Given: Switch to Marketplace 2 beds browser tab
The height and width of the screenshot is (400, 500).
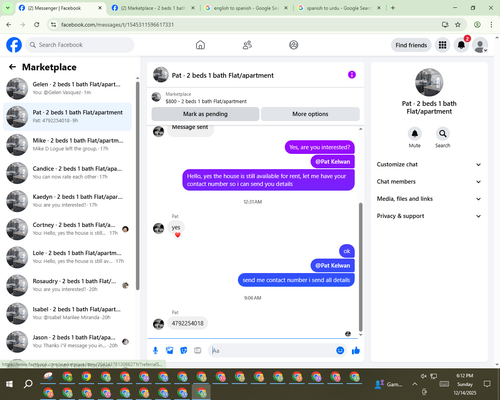Looking at the screenshot, I should (x=153, y=8).
